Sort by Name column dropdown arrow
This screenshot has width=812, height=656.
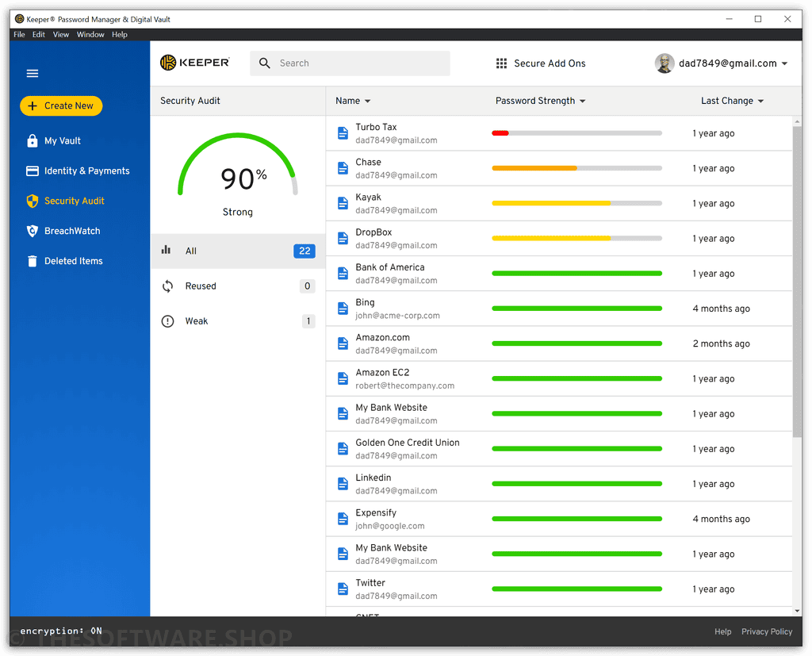[x=368, y=101]
